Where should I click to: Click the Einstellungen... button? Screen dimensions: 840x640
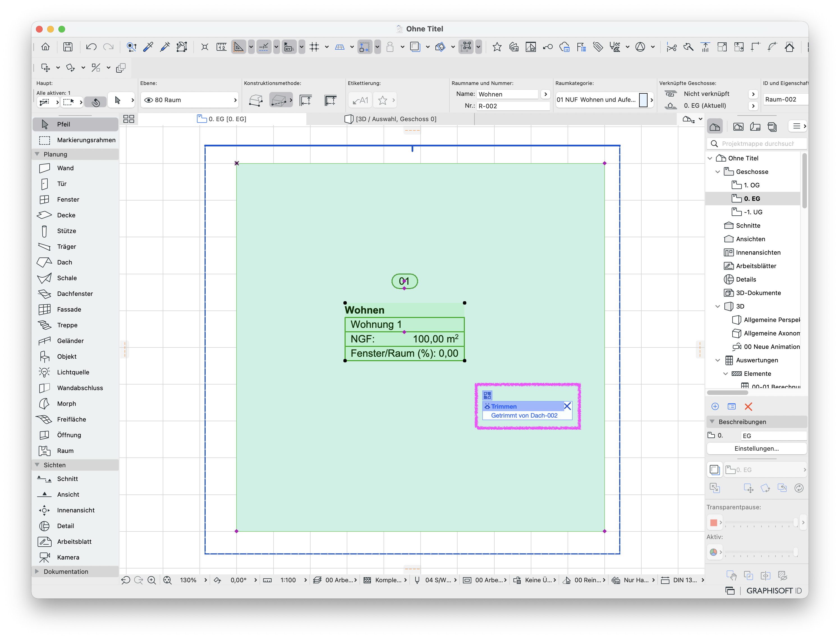[x=757, y=448]
